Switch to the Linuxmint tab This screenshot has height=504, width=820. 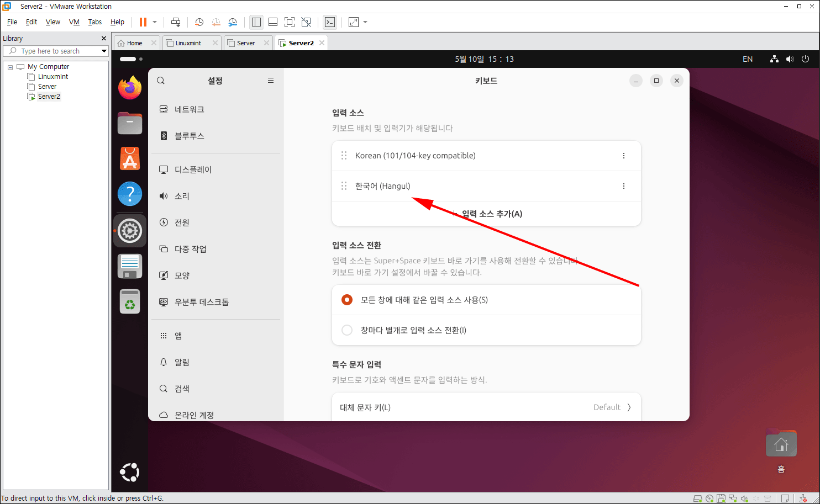tap(188, 43)
